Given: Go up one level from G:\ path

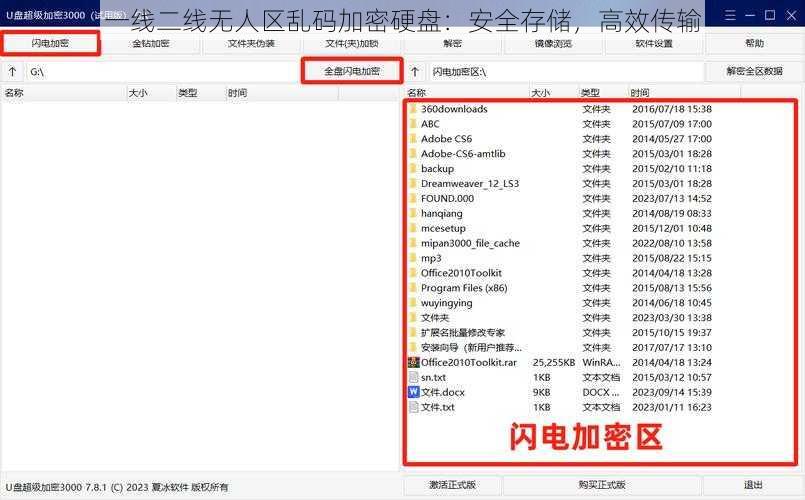Looking at the screenshot, I should tap(13, 71).
